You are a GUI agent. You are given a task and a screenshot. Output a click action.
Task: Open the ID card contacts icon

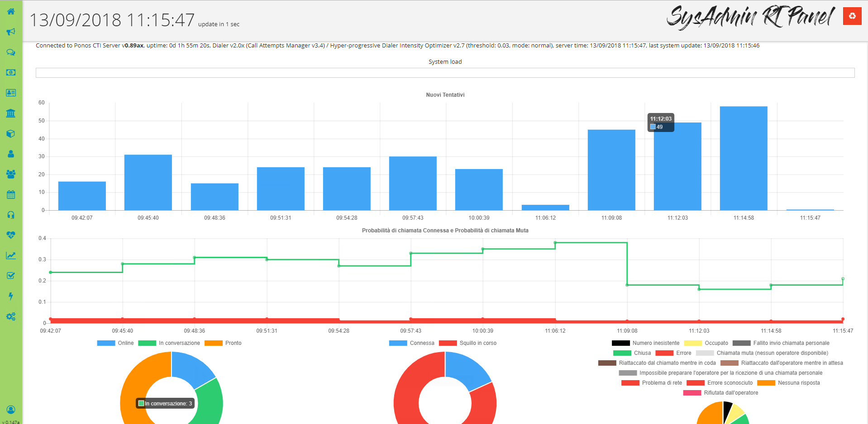[11, 93]
